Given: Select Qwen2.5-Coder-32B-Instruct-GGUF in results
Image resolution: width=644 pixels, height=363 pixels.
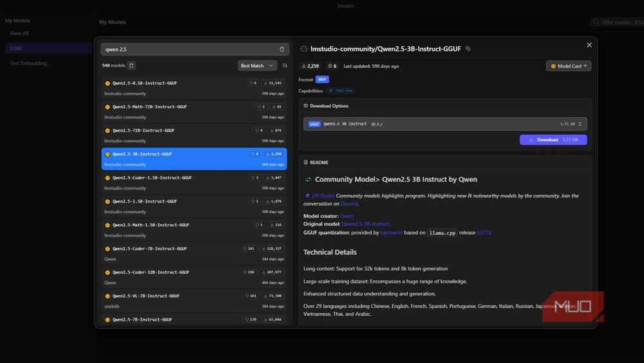Looking at the screenshot, I should tap(194, 277).
